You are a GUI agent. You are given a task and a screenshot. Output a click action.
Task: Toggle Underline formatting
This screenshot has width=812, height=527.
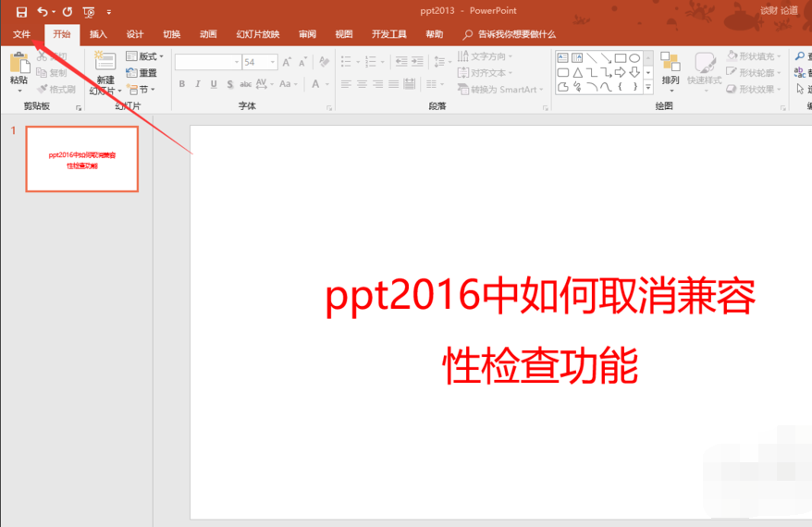tap(214, 84)
